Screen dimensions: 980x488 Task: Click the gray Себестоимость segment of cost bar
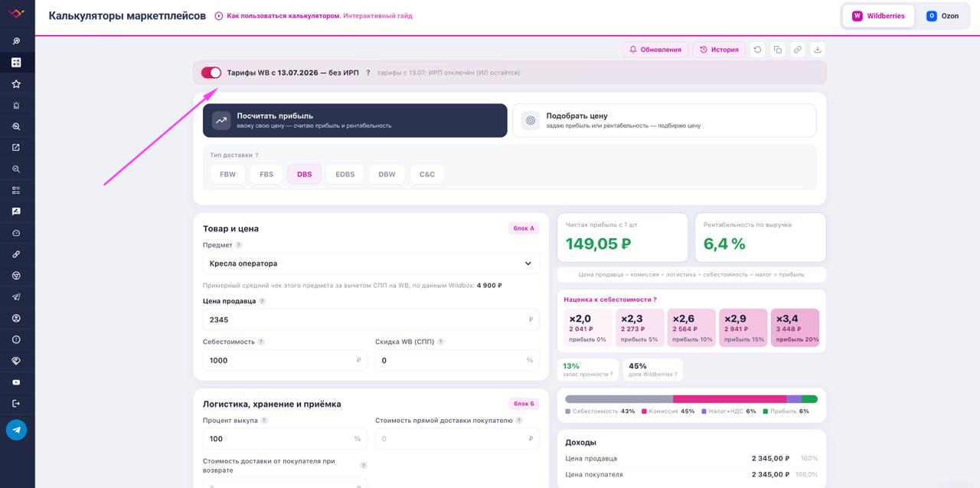(x=619, y=399)
